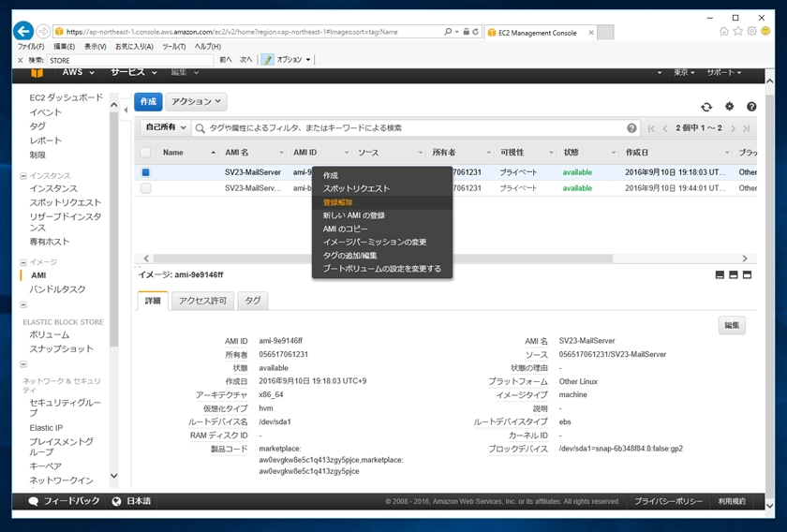
Task: Open the アクション dropdown button
Action: pyautogui.click(x=196, y=101)
